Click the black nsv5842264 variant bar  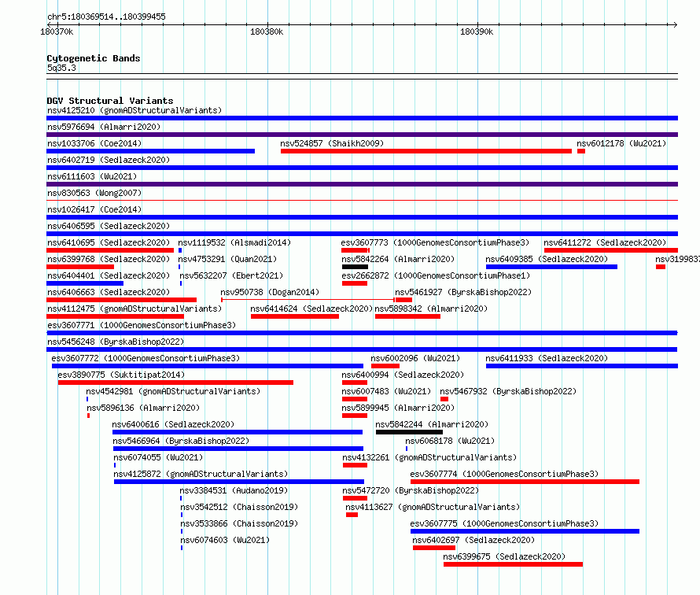[355, 267]
